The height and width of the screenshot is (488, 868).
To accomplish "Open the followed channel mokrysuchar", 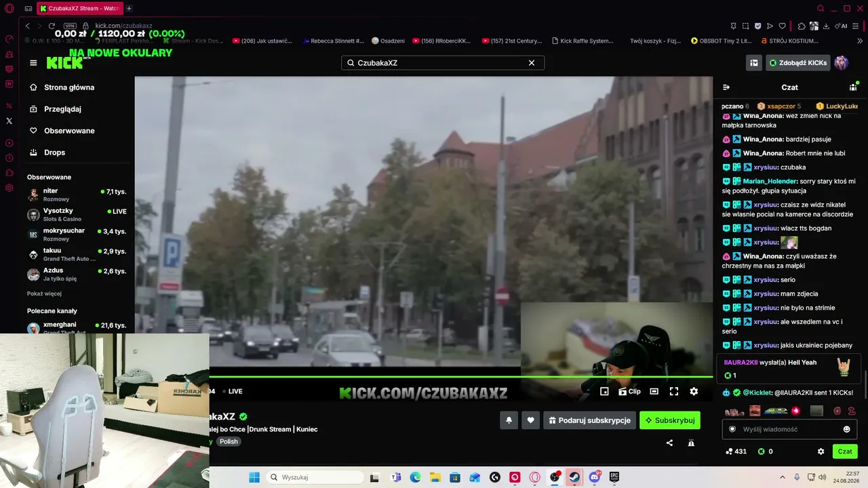I will click(x=77, y=235).
